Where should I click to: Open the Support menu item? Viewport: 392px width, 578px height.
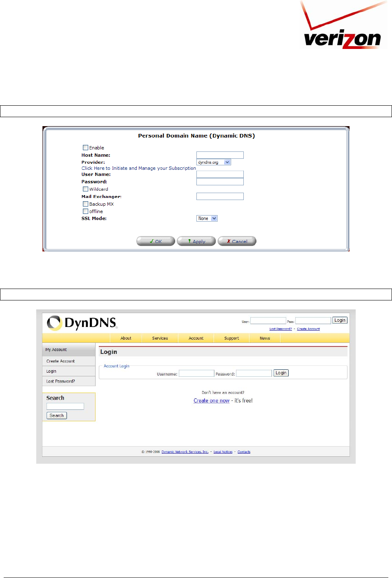point(232,338)
